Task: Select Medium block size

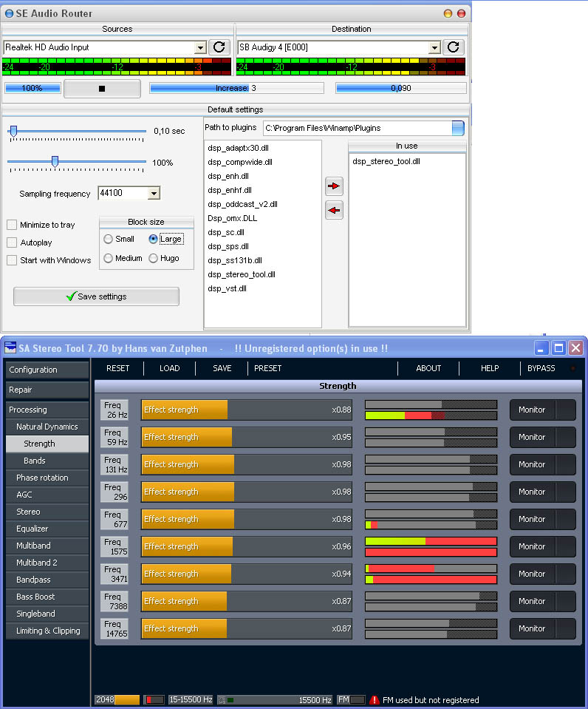Action: click(108, 258)
